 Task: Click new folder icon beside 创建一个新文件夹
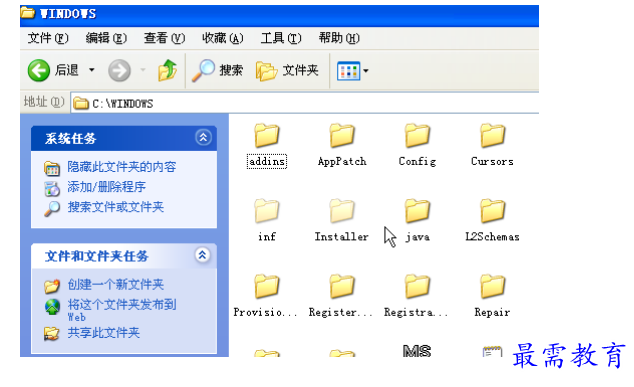[x=52, y=286]
